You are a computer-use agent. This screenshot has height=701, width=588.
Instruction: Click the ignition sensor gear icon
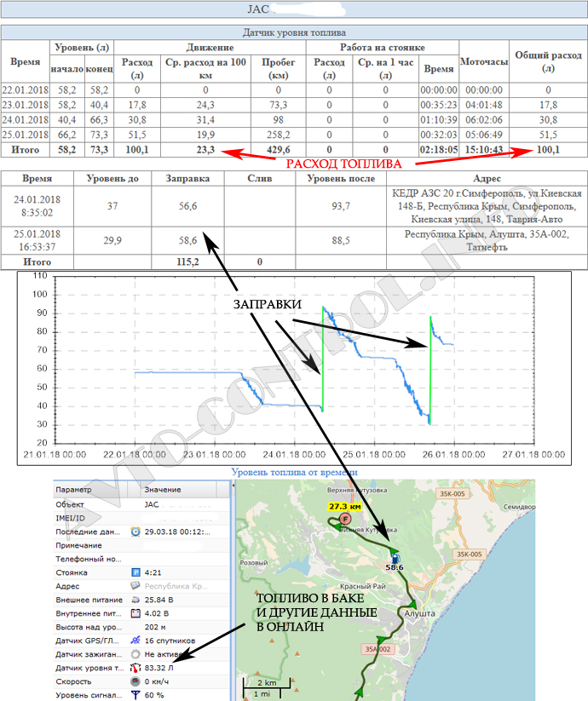[135, 655]
